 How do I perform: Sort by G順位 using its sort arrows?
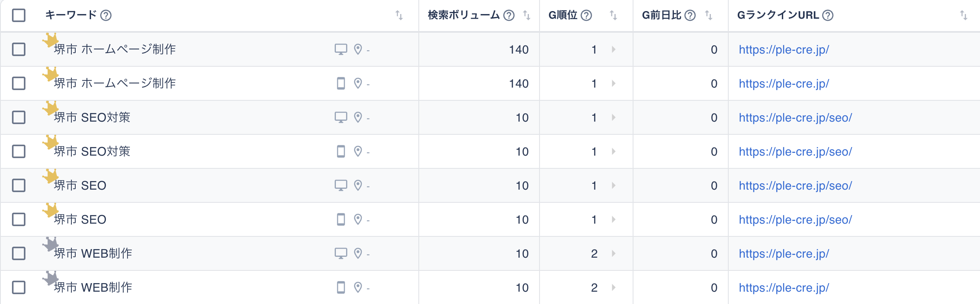coord(613,15)
